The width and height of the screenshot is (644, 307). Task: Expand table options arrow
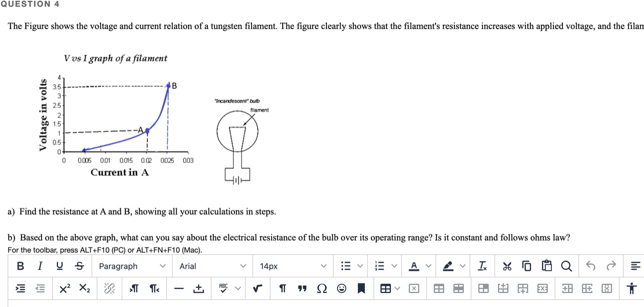(x=398, y=288)
